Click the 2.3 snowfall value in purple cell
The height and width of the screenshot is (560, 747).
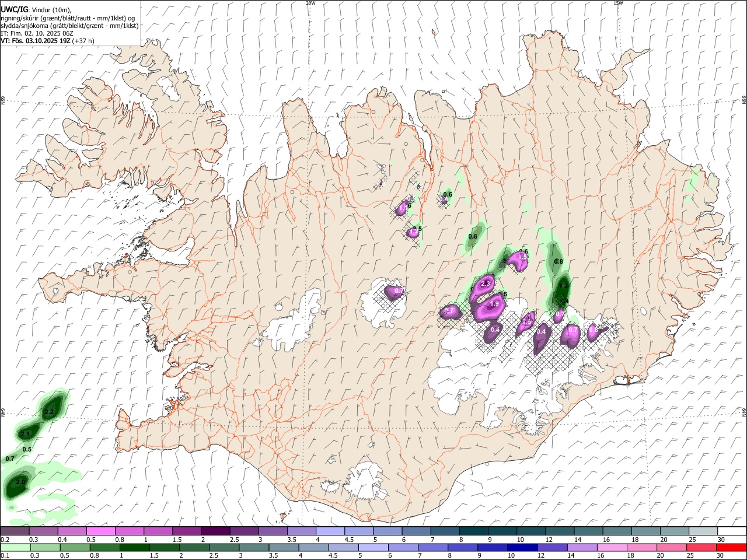point(485,283)
